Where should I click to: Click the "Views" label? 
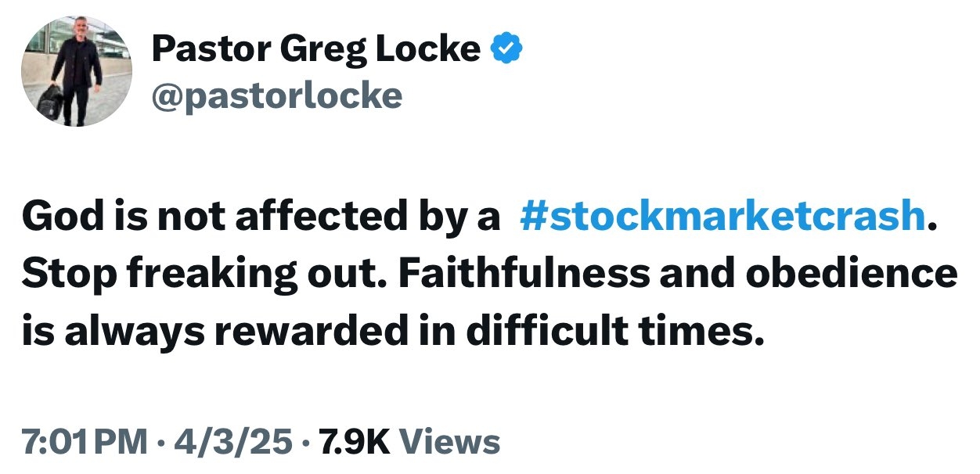point(450,442)
